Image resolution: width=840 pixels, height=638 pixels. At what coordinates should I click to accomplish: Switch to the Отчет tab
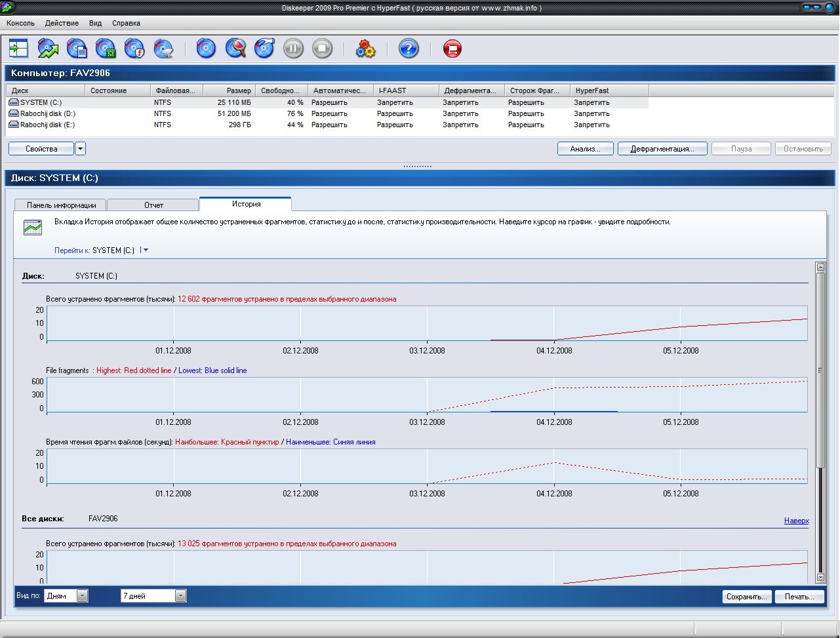click(x=153, y=205)
